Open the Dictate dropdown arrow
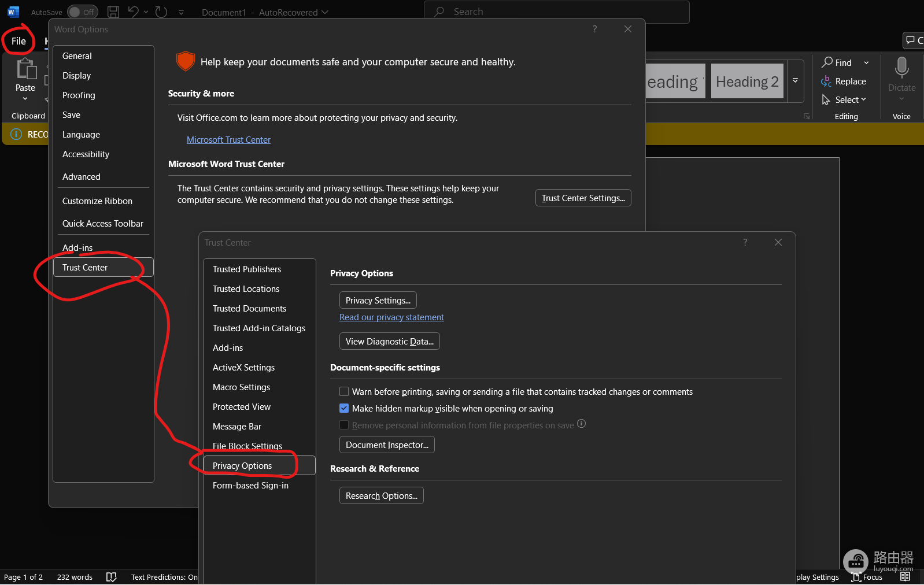The height and width of the screenshot is (585, 924). click(x=901, y=99)
